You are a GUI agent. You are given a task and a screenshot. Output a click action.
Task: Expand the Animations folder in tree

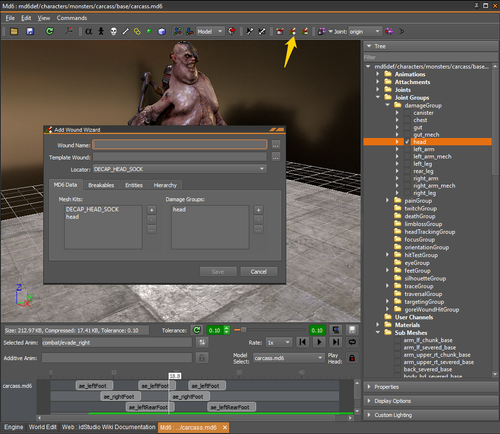point(378,74)
